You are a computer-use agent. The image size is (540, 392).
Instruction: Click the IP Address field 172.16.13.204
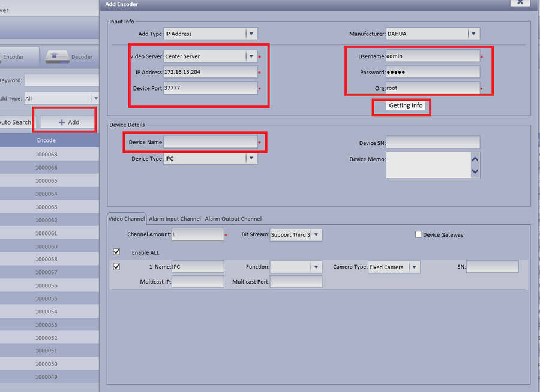coord(211,72)
